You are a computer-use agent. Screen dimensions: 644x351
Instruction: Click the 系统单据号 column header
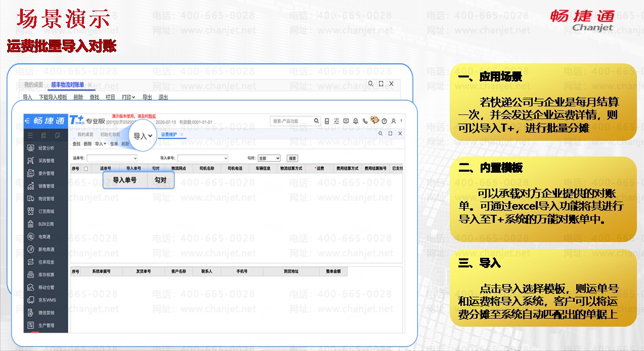coord(101,271)
